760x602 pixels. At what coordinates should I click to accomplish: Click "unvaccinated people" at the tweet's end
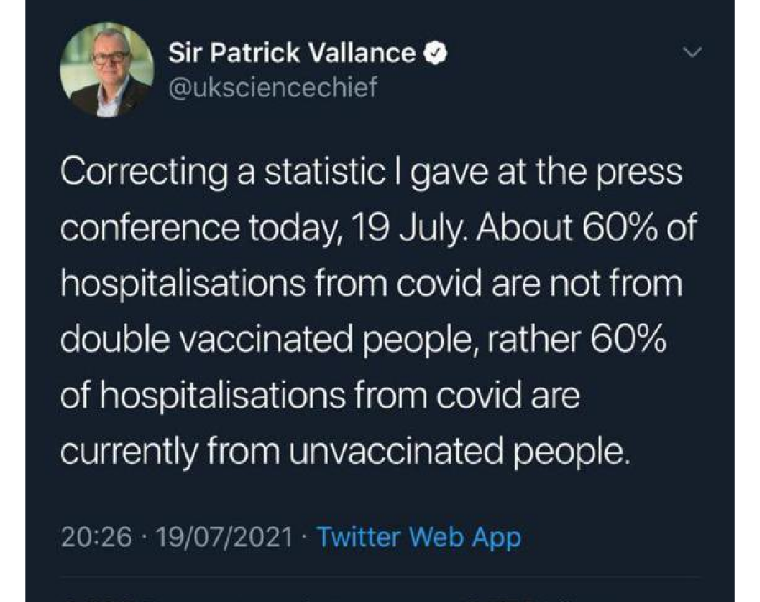[460, 453]
